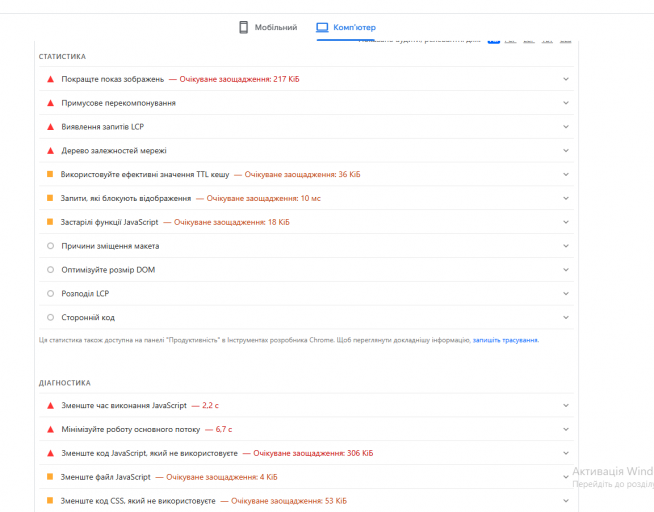Select the Комп'ютер tab
The image size is (654, 512).
[x=346, y=28]
